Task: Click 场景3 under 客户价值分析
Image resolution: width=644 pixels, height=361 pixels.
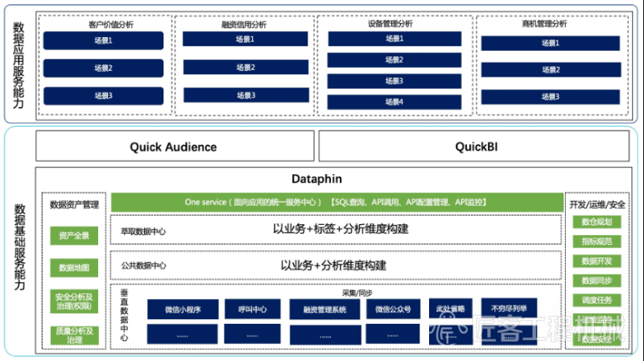Action: pyautogui.click(x=103, y=96)
